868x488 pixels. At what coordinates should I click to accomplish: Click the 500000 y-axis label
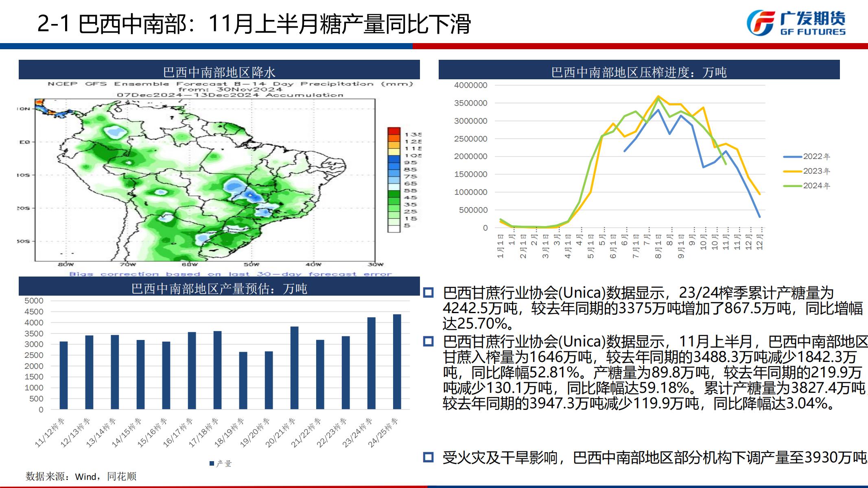tap(473, 210)
